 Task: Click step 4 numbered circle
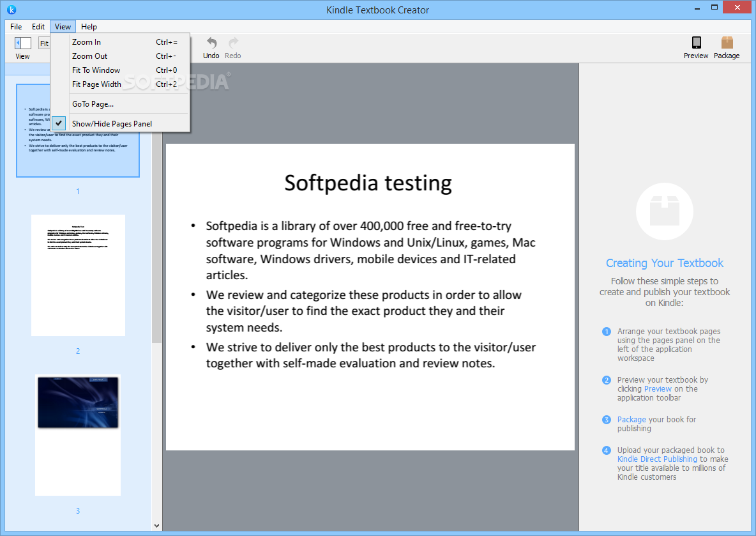pos(607,450)
